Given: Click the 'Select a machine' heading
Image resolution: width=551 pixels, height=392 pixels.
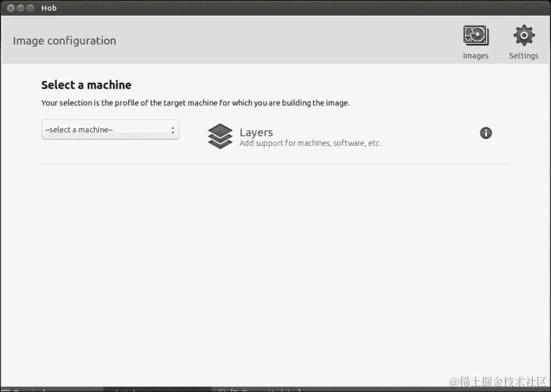Looking at the screenshot, I should click(86, 85).
